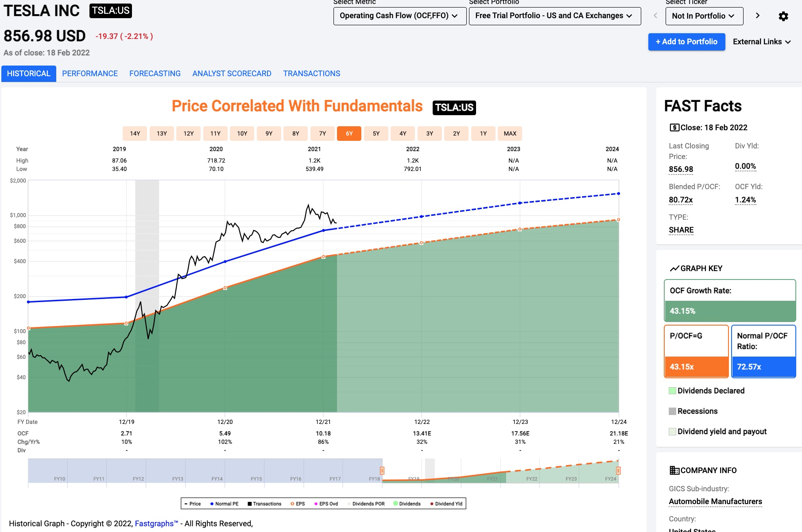Toggle Dividends Declared in graph key

pos(707,391)
